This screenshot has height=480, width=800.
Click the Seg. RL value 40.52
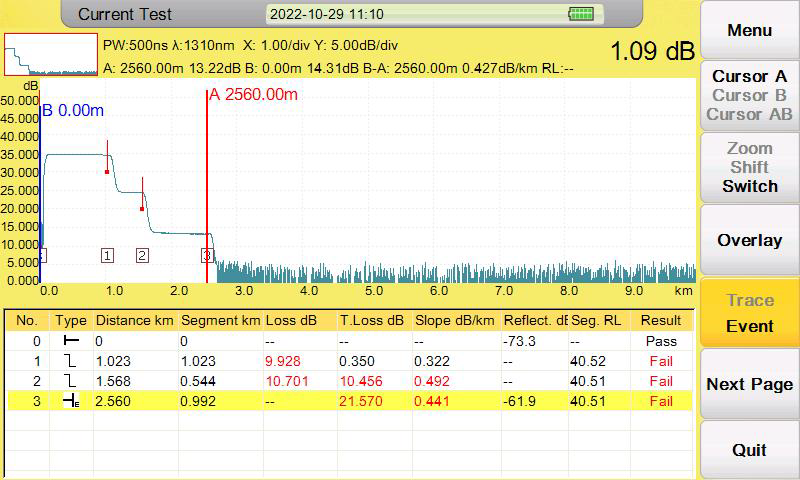(588, 361)
